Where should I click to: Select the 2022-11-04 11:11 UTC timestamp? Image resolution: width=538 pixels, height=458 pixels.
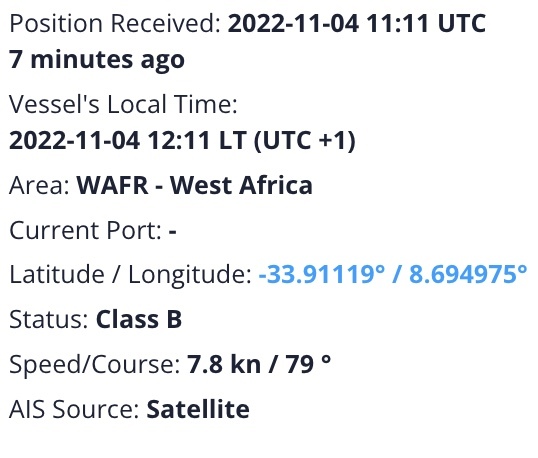tap(357, 23)
